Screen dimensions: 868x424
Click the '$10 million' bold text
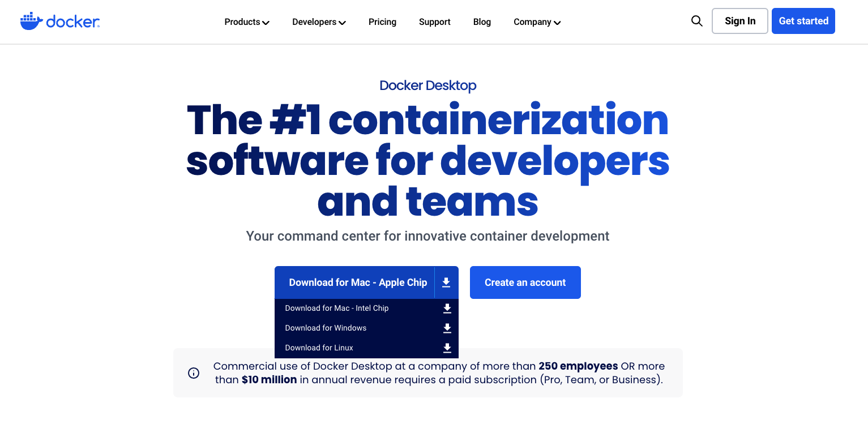[269, 380]
